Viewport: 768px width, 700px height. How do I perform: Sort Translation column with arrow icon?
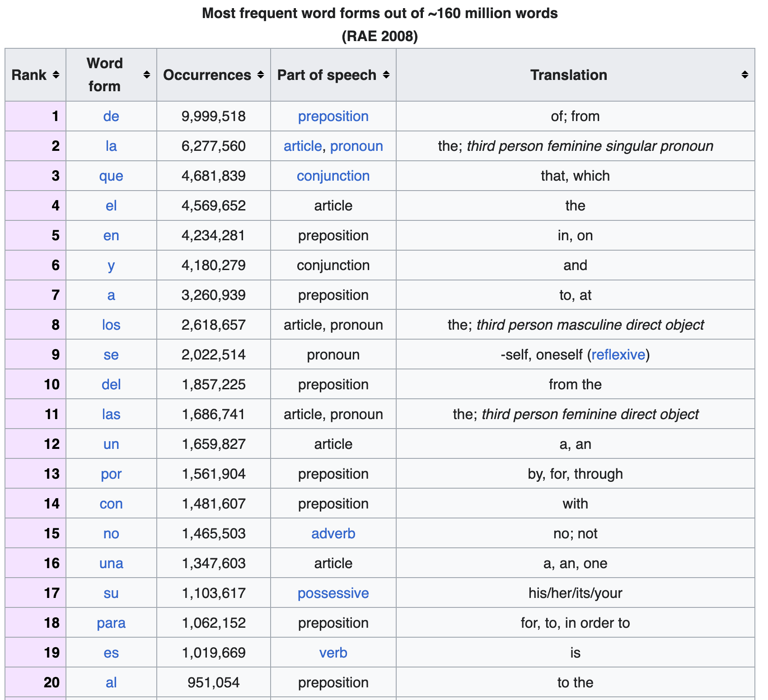[745, 75]
